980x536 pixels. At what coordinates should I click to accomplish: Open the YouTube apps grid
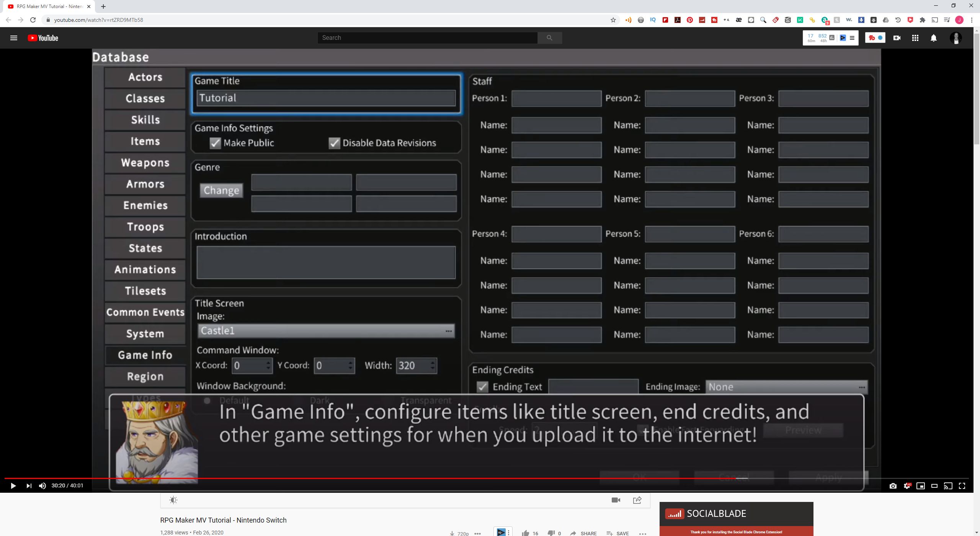pyautogui.click(x=915, y=38)
